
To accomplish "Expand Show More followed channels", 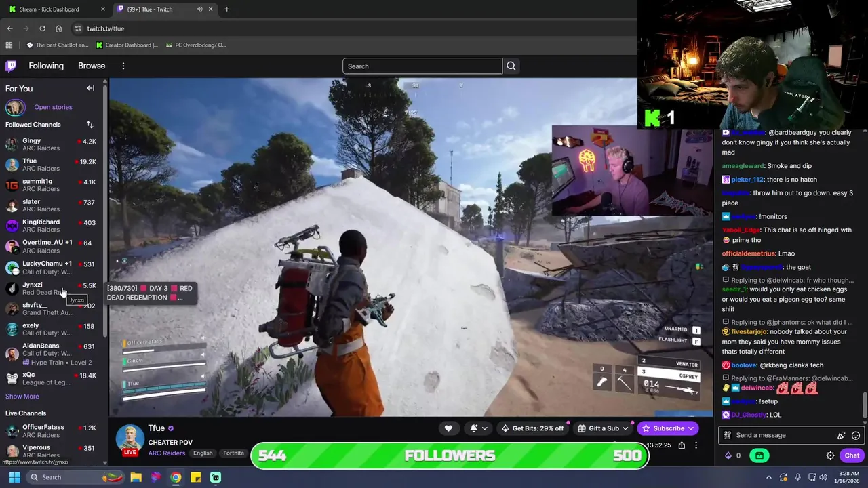I will tap(22, 396).
